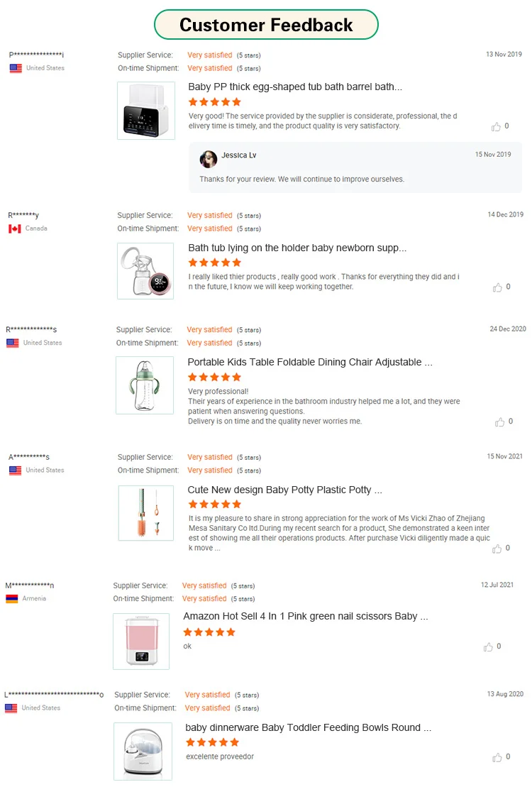Like the 13 Nov 2019 review

pos(496,127)
